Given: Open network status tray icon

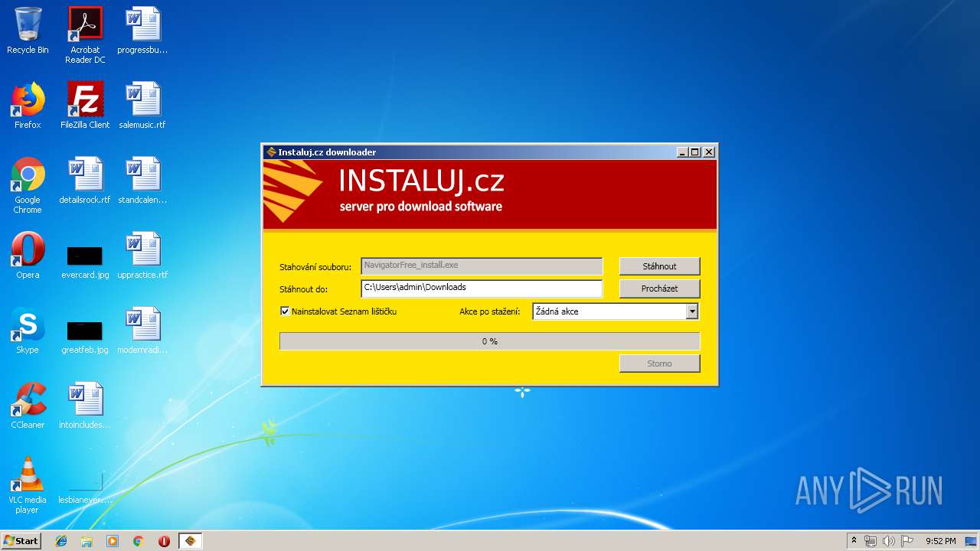Looking at the screenshot, I should 871,541.
